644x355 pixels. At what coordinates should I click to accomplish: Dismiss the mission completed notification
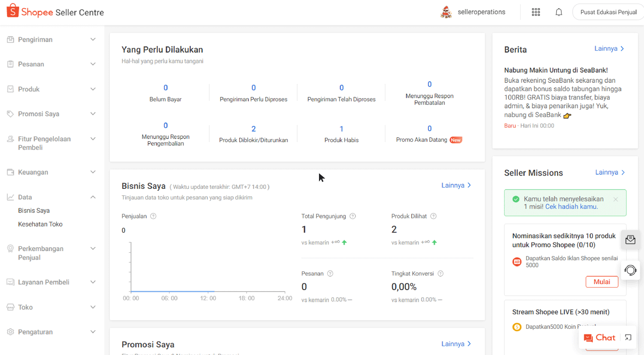click(x=616, y=199)
